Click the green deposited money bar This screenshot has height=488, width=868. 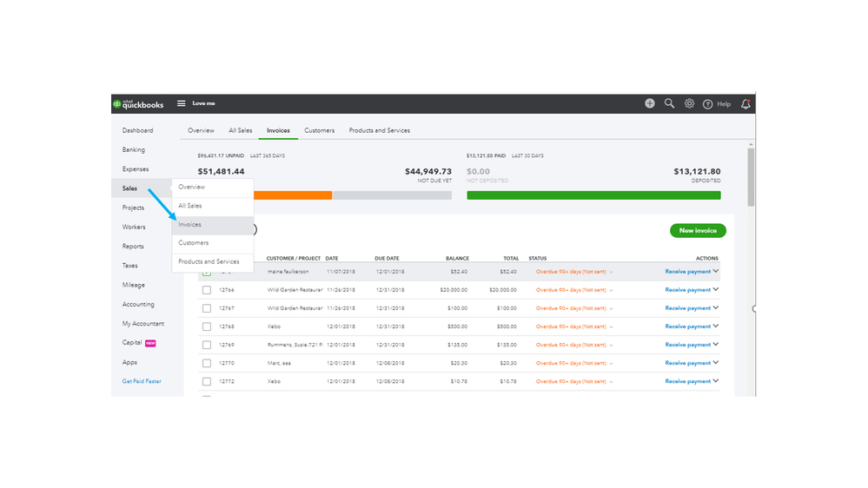pos(593,195)
